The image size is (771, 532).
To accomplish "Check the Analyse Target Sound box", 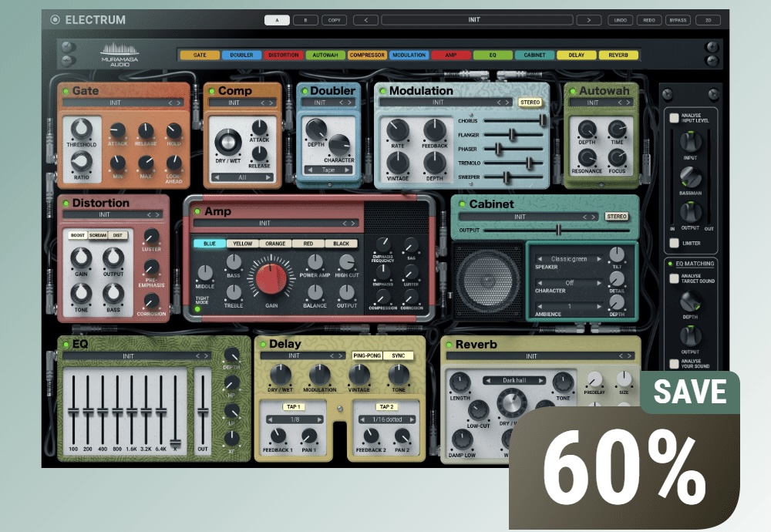I will coord(674,278).
